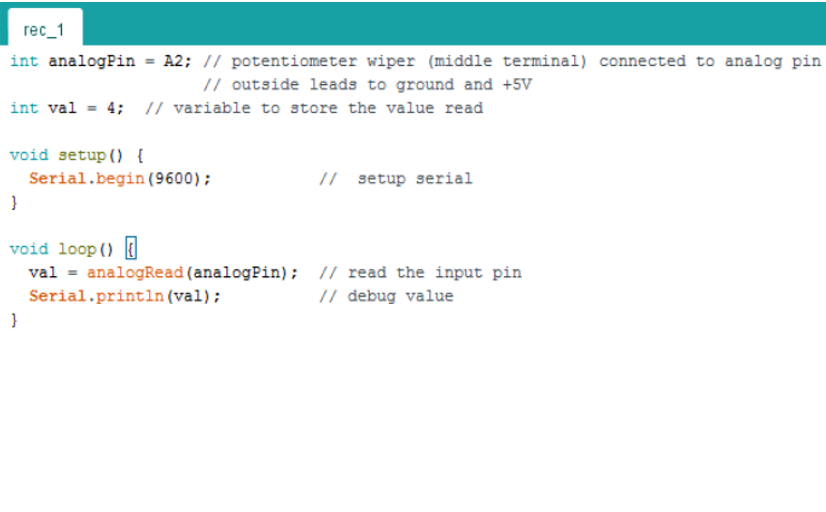The image size is (826, 512).
Task: Click the analogRead function call
Action: coord(136,272)
